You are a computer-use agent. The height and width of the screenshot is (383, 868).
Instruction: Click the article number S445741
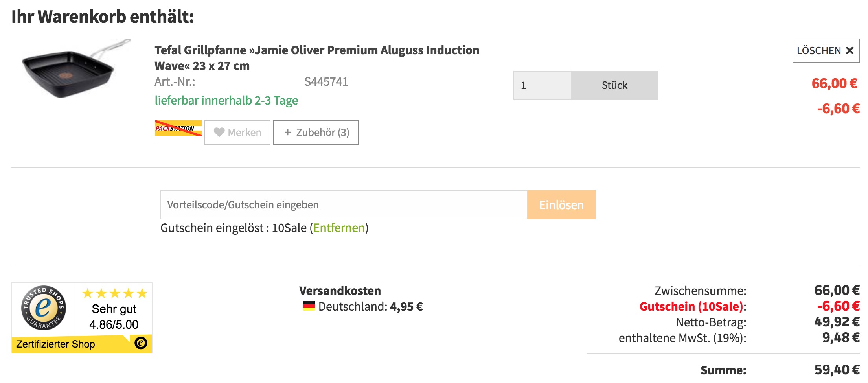pyautogui.click(x=326, y=82)
